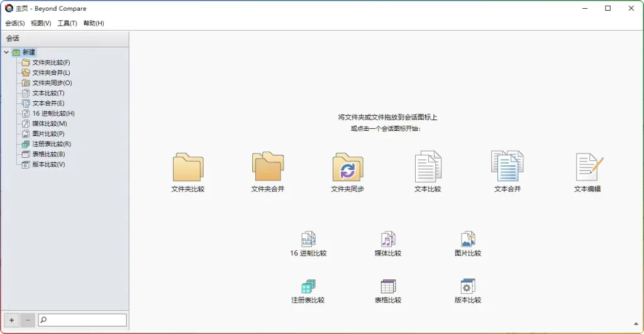
Task: Open the 文本合并 large icon
Action: click(508, 166)
